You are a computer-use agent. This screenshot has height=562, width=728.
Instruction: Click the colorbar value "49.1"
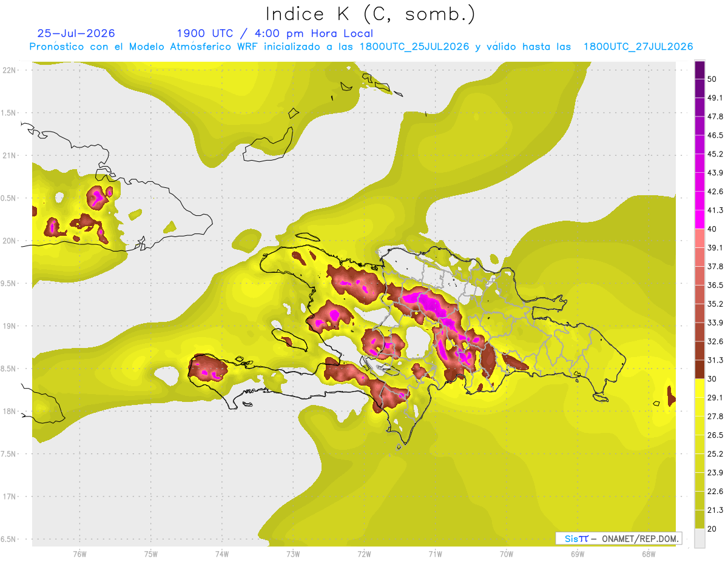coord(715,98)
